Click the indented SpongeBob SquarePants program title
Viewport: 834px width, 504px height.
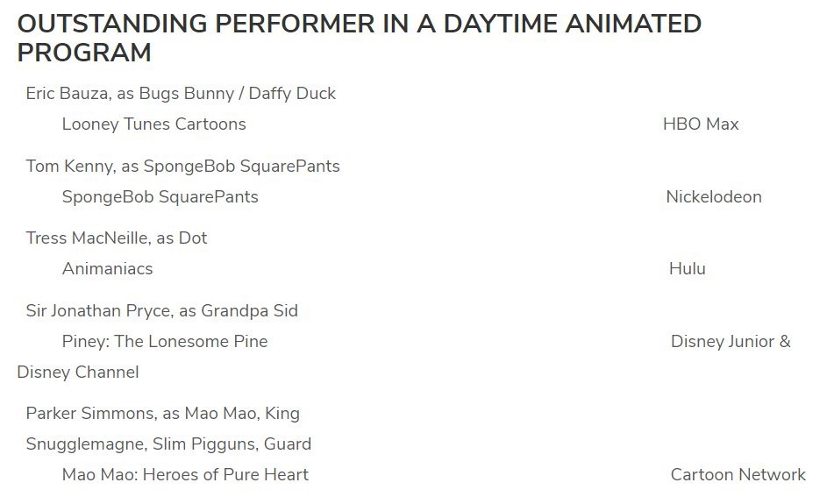click(x=160, y=197)
